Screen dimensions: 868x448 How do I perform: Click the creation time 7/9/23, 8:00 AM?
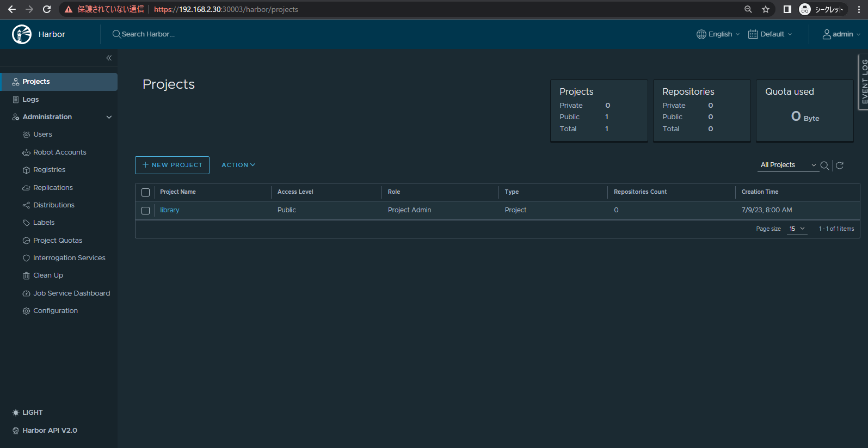[767, 210]
